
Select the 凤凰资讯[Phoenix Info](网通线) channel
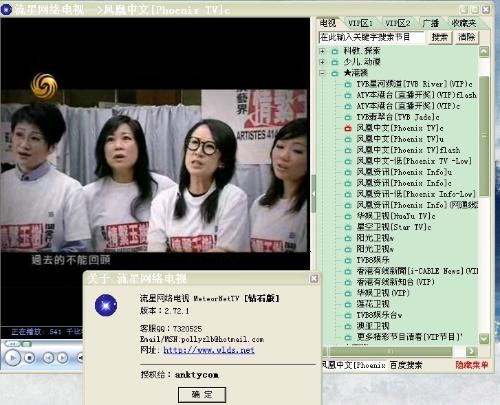click(x=417, y=205)
